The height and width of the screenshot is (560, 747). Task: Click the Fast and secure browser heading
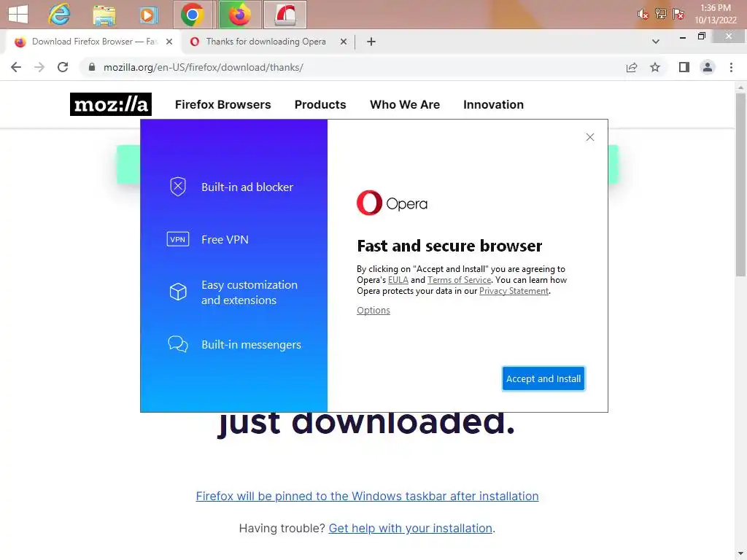point(449,246)
